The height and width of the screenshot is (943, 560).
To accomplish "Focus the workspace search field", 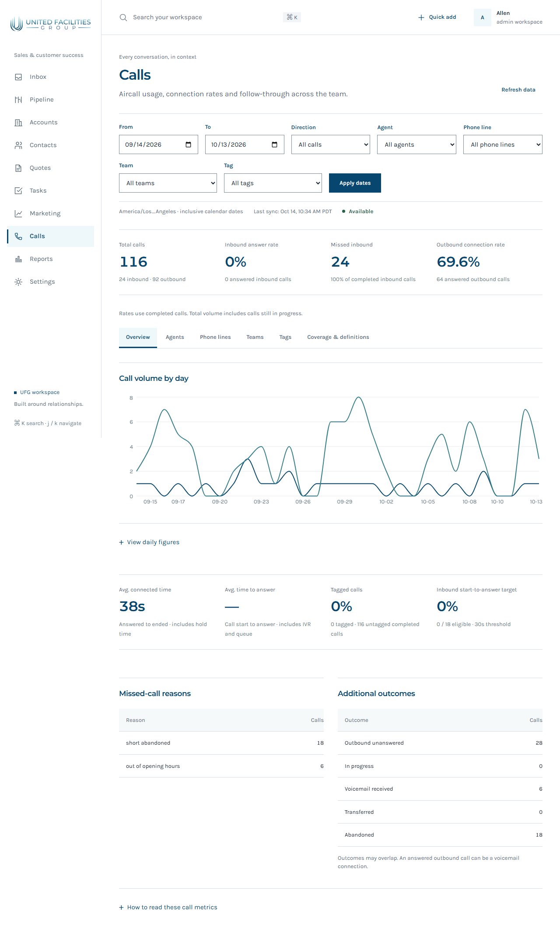I will point(210,18).
